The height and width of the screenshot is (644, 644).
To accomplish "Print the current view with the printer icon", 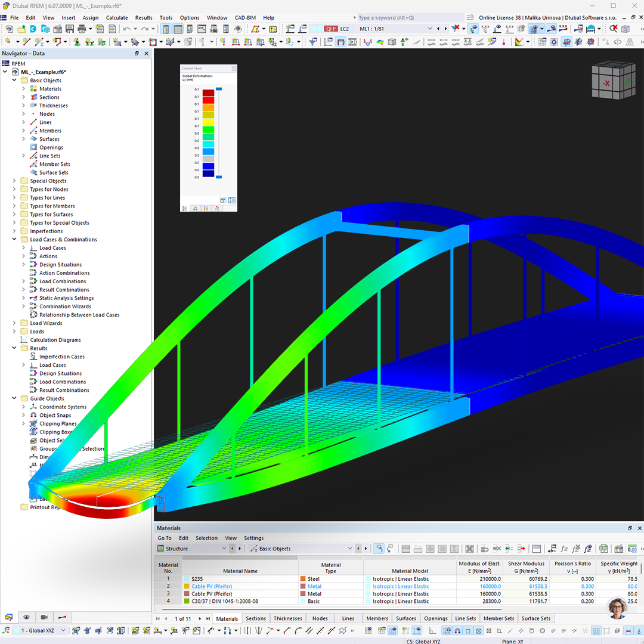I will 82,29.
